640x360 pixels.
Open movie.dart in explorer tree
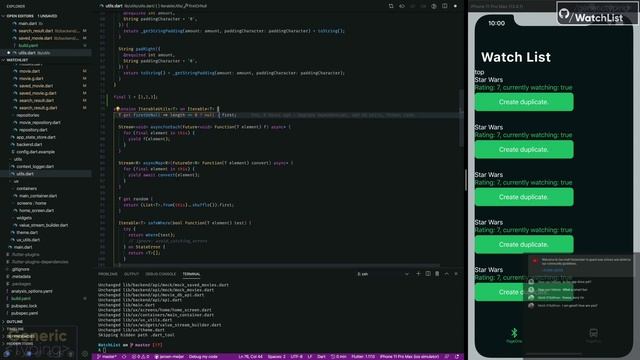point(29,71)
